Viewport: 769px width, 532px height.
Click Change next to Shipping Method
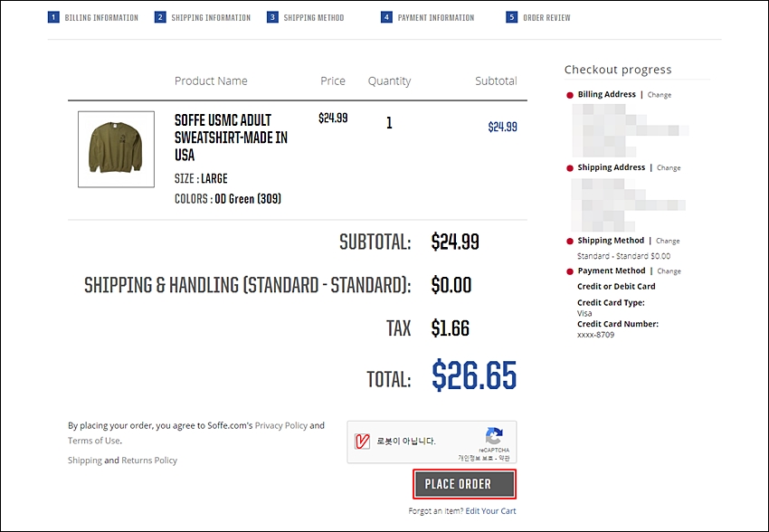point(668,242)
